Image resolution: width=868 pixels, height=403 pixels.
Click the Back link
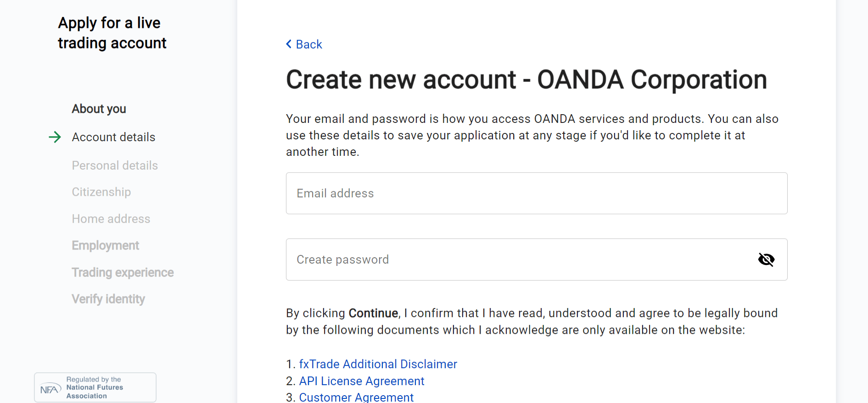pos(308,44)
